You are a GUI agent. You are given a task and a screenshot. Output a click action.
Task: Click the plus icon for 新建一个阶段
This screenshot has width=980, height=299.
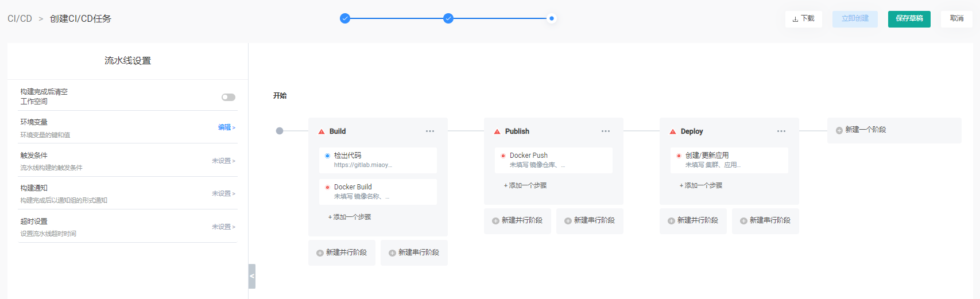coord(839,130)
